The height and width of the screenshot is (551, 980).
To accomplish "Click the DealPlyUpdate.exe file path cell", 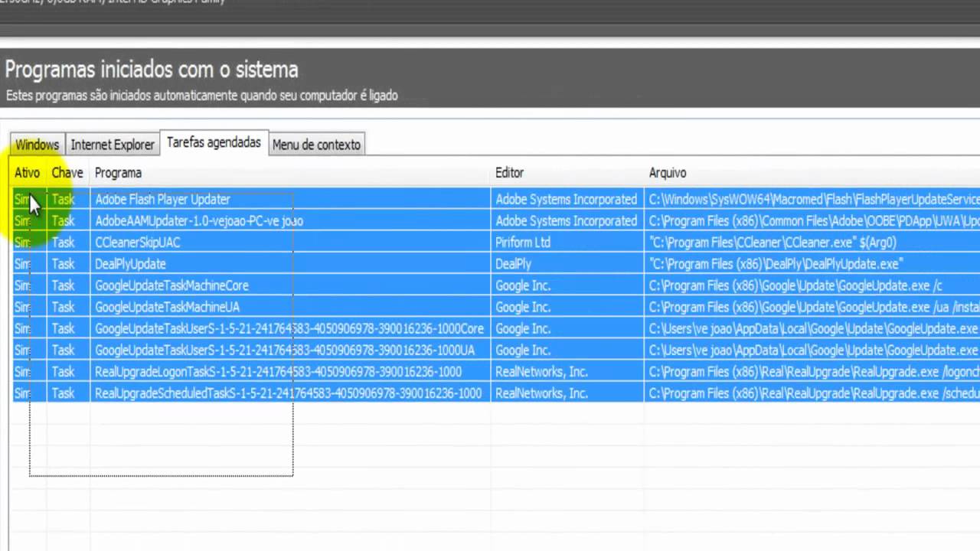I will click(x=812, y=263).
